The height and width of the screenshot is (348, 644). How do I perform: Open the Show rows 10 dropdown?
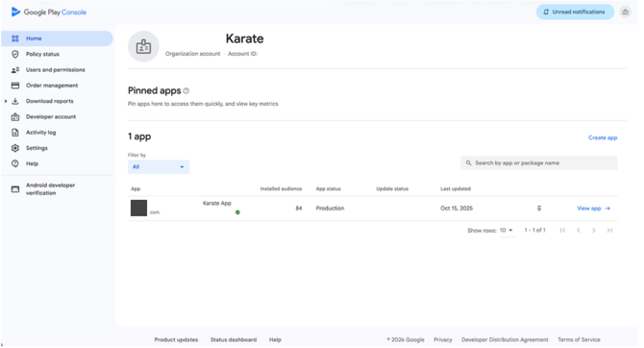(507, 231)
